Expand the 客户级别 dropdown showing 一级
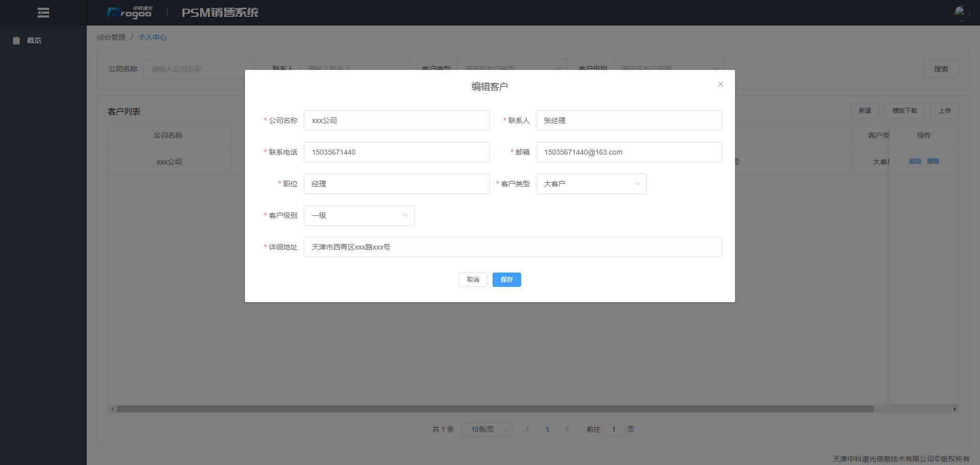Screen dimensions: 980x465 pyautogui.click(x=359, y=215)
